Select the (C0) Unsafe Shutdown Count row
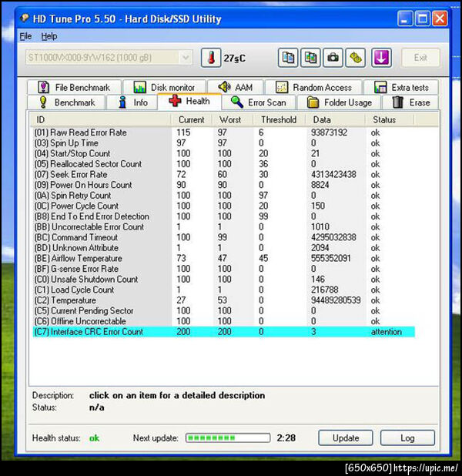 point(224,280)
